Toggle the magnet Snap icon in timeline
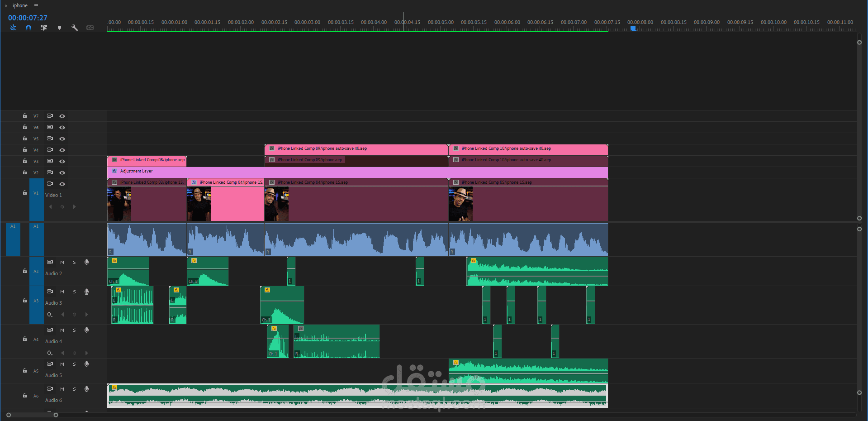 coord(28,28)
